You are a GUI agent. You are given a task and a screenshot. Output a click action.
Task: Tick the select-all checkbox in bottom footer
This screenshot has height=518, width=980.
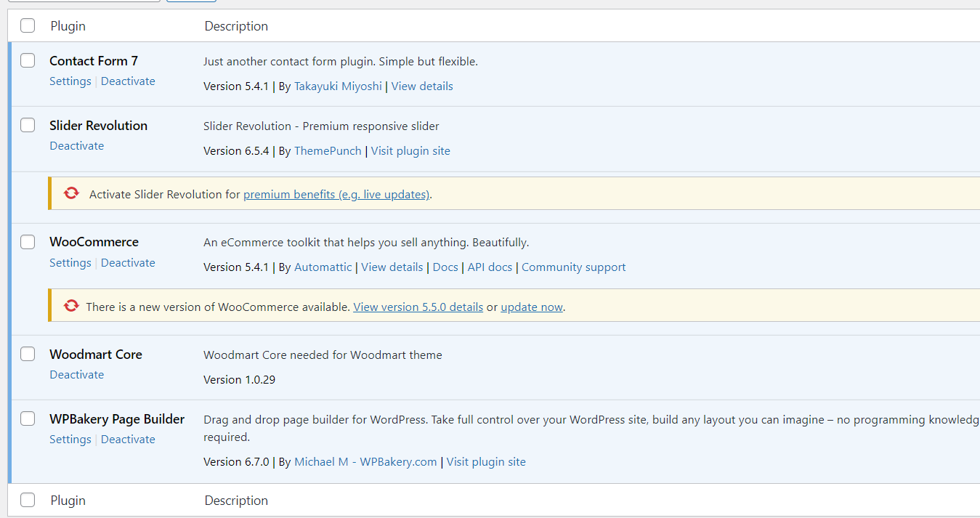28,501
